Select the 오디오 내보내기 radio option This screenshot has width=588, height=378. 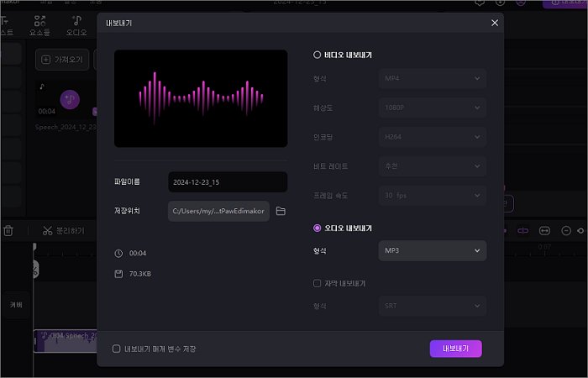[x=317, y=228]
